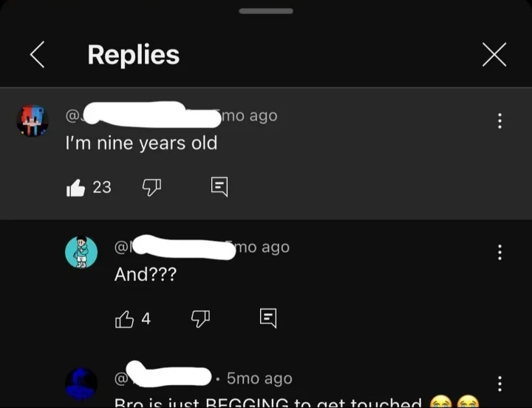The width and height of the screenshot is (532, 408).
Task: Click 23 likes count on top comment
Action: coord(102,187)
